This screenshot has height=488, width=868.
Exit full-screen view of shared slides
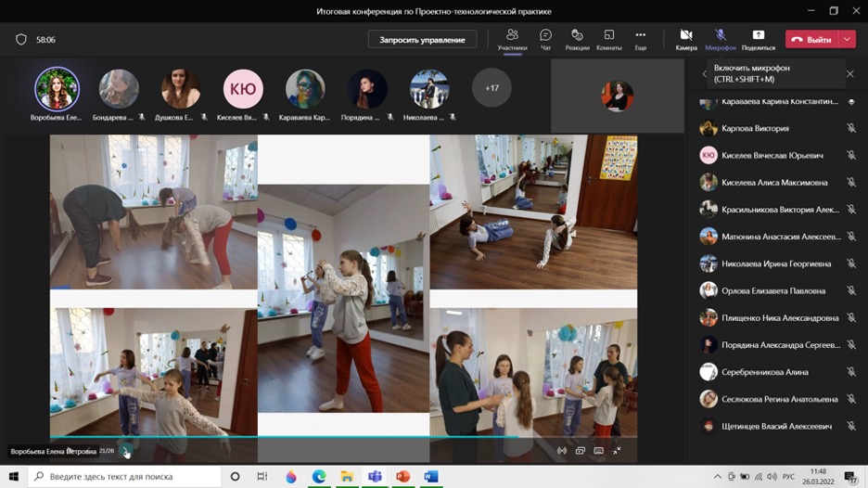(617, 451)
